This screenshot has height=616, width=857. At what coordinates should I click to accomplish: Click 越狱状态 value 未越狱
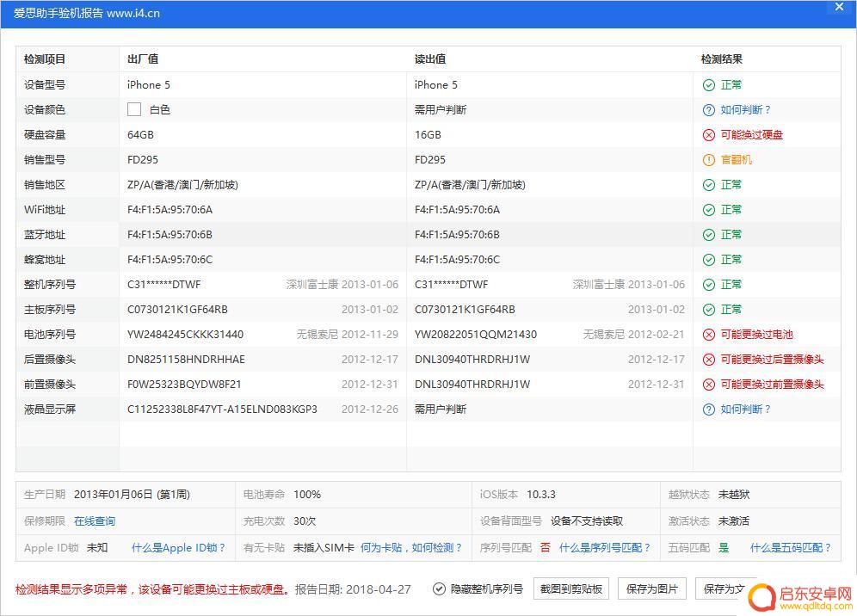[733, 495]
